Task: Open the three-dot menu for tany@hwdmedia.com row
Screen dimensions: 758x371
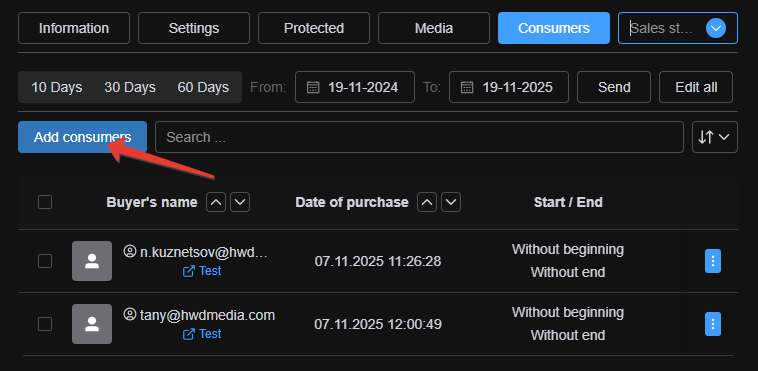Action: pos(713,324)
